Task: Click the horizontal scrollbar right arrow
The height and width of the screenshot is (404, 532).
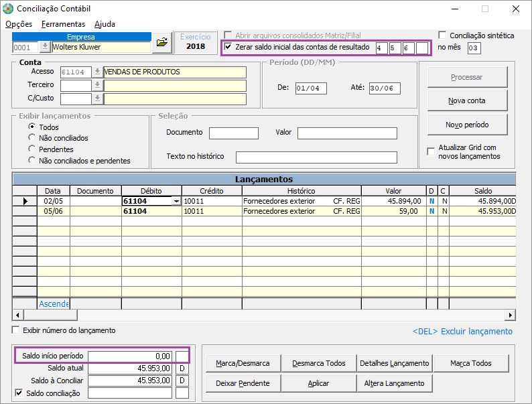Action: point(510,315)
